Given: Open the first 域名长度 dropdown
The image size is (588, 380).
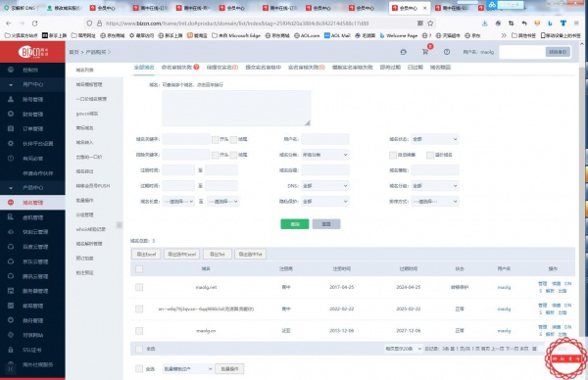Looking at the screenshot, I should [x=178, y=201].
